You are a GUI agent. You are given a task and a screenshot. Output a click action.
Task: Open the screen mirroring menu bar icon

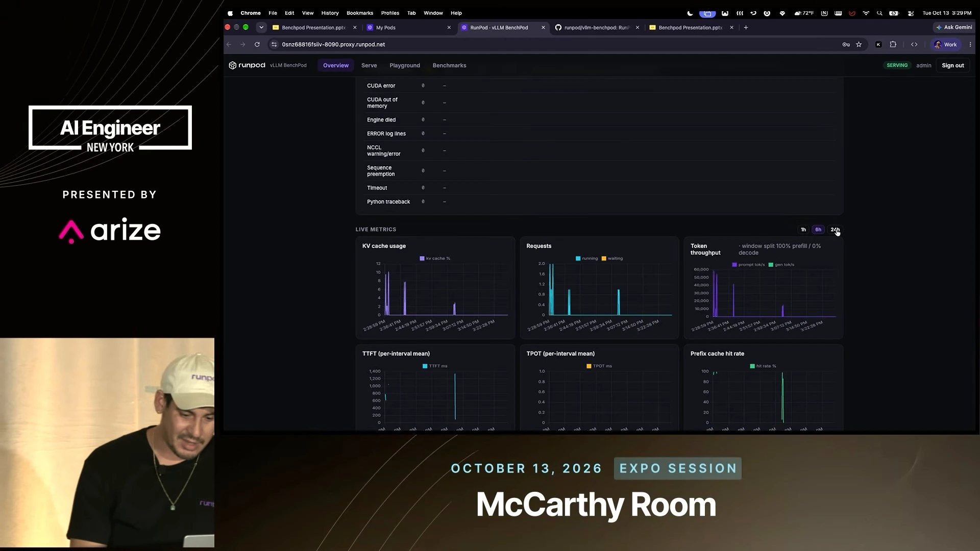707,13
